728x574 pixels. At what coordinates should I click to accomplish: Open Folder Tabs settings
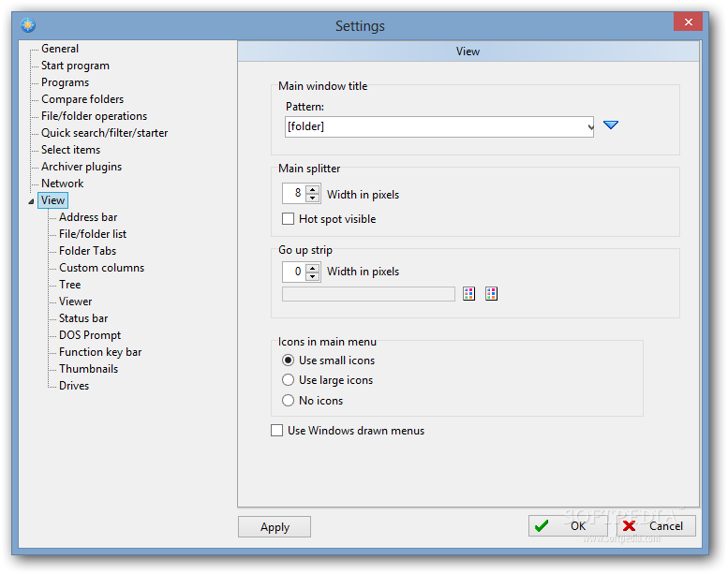(x=87, y=251)
